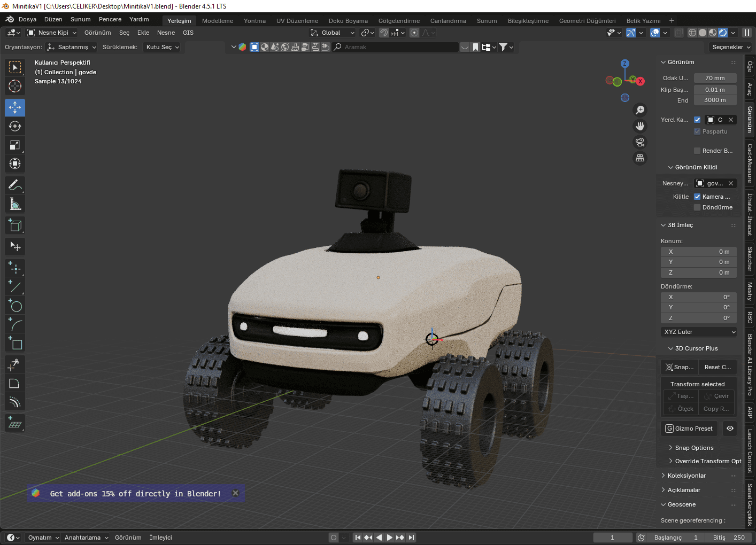Select the Scale tool
This screenshot has width=756, height=545.
15,145
